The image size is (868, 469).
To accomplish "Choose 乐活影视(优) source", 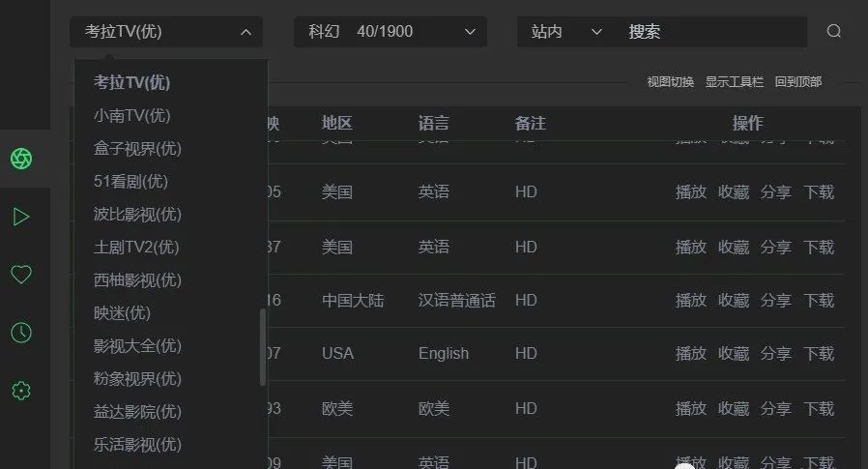I will (137, 445).
